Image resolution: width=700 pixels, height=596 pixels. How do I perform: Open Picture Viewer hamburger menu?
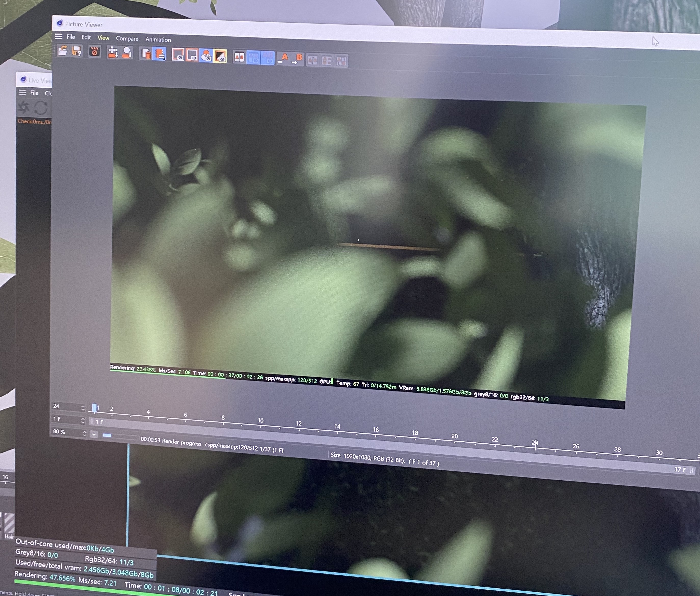(x=58, y=36)
